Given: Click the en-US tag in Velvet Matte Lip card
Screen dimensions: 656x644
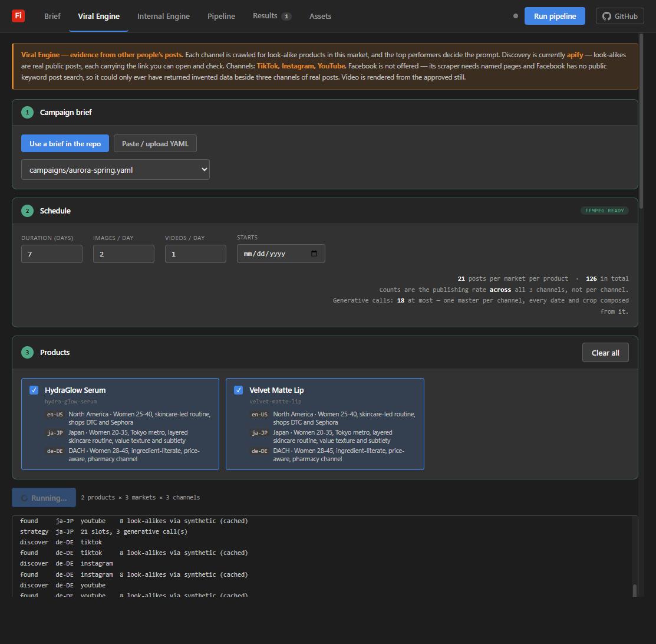Looking at the screenshot, I should point(259,415).
